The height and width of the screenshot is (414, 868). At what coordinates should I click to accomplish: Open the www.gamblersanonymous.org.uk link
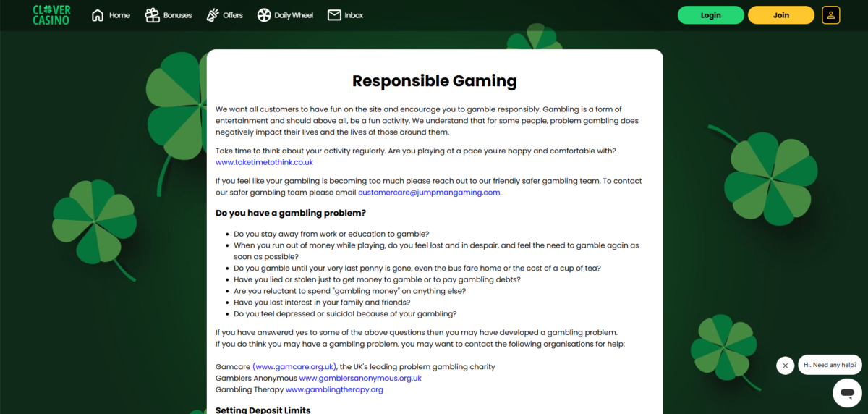point(359,378)
